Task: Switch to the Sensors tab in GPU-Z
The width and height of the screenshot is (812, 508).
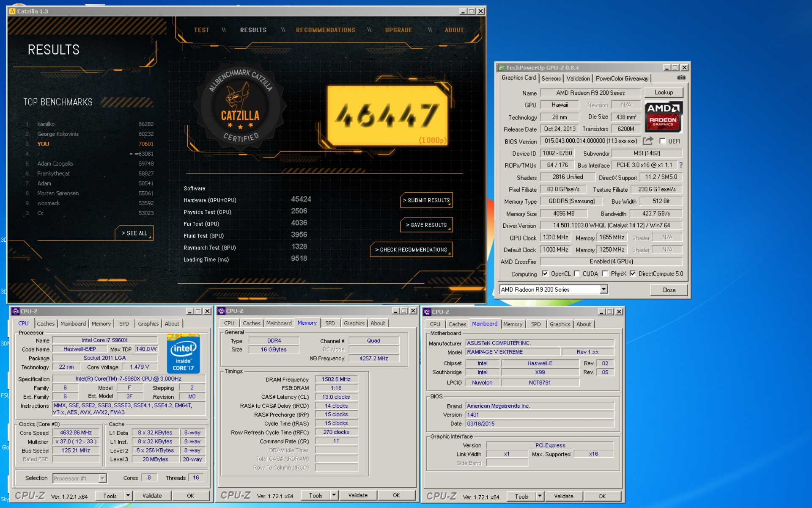Action: (551, 78)
